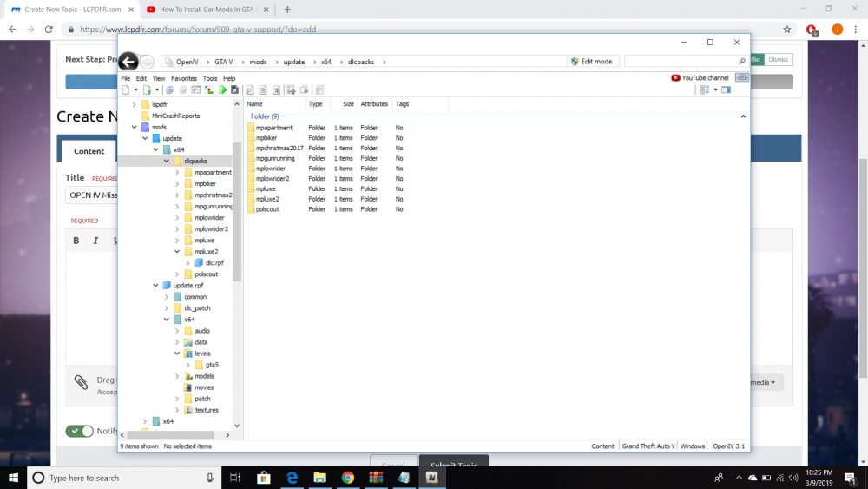Click the OpenIV back navigation arrow

coord(128,62)
